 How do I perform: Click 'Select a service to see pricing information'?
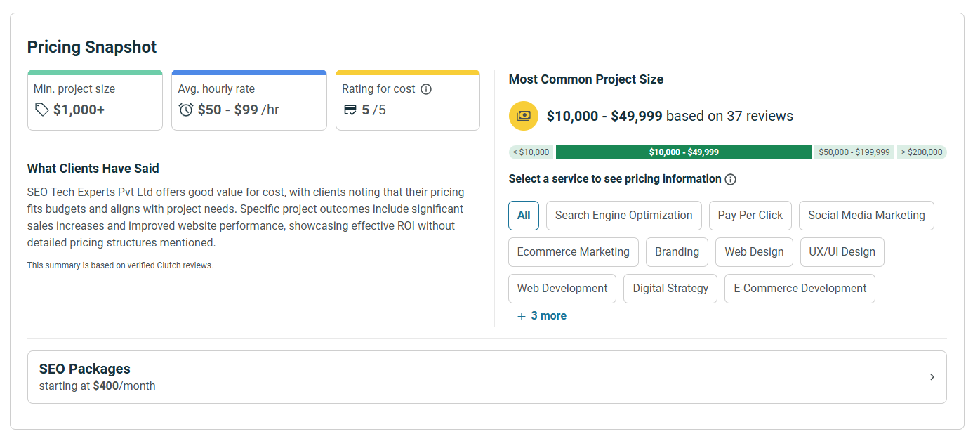click(x=615, y=179)
